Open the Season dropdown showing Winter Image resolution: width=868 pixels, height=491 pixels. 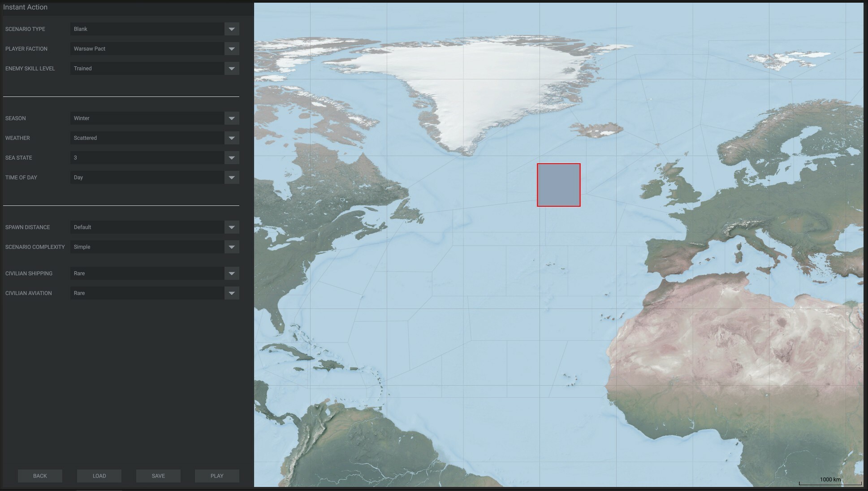pos(155,118)
